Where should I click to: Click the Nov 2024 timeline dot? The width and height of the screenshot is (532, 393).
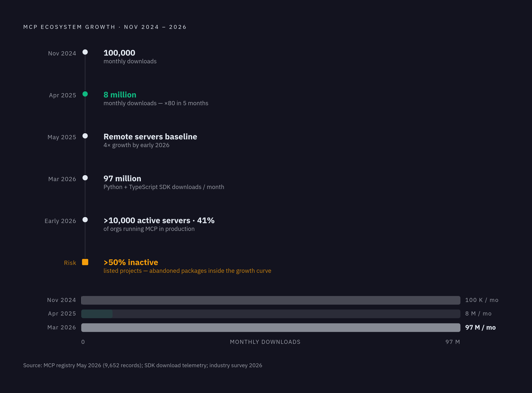[x=85, y=52]
